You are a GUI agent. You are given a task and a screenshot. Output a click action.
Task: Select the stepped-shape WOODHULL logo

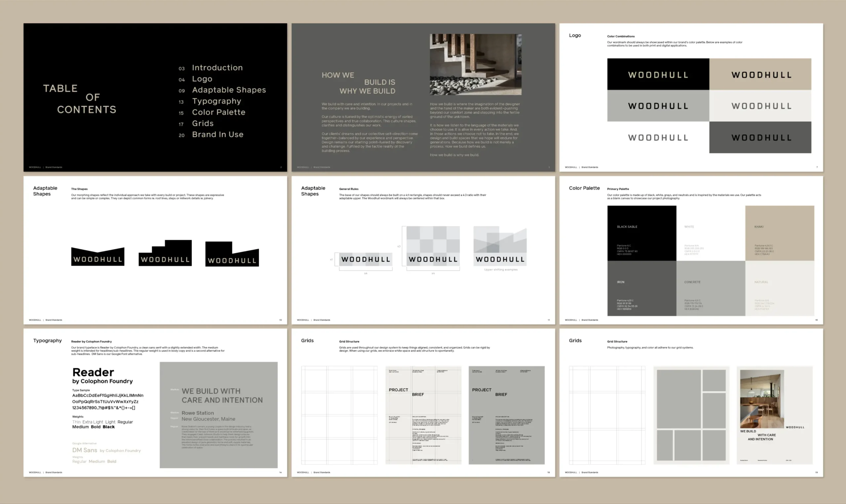tap(165, 253)
